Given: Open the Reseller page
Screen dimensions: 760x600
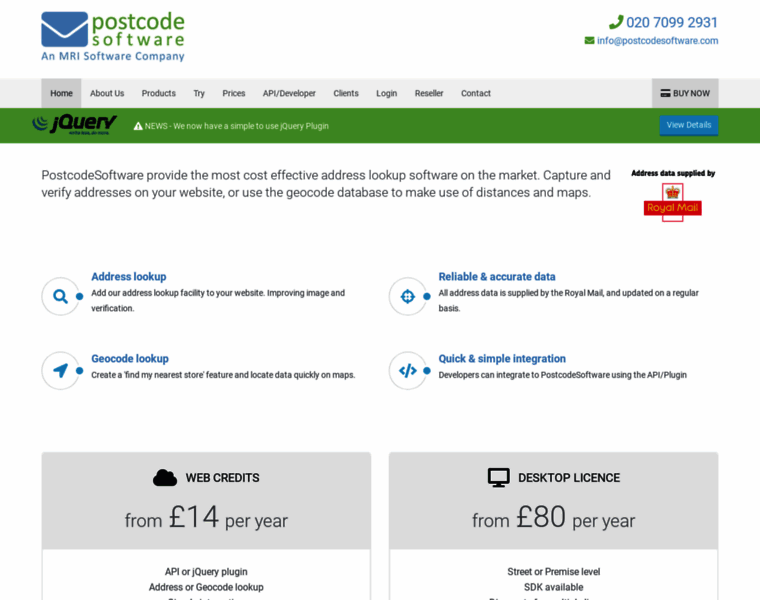Looking at the screenshot, I should point(429,93).
